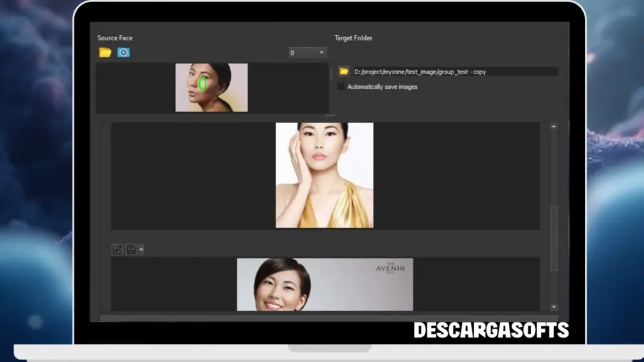Select the AVENIR image in the results panel
Screen dimensions: 644x362
pos(325,284)
